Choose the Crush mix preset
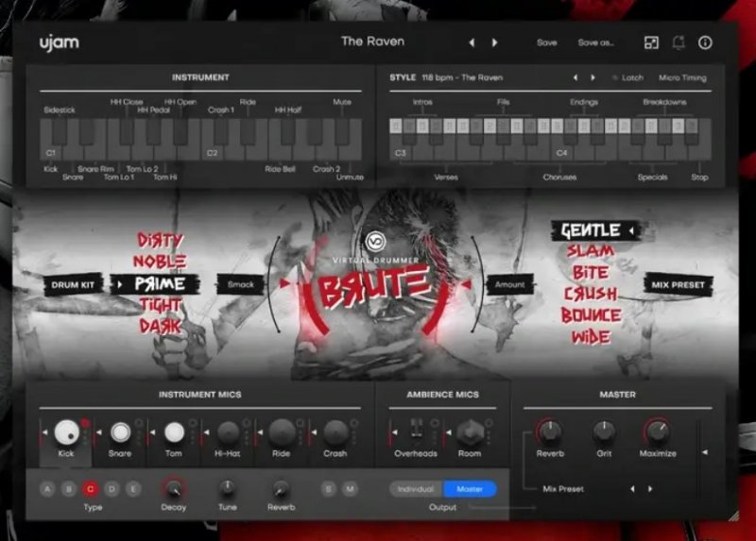Viewport: 756px width, 541px height. click(x=591, y=294)
